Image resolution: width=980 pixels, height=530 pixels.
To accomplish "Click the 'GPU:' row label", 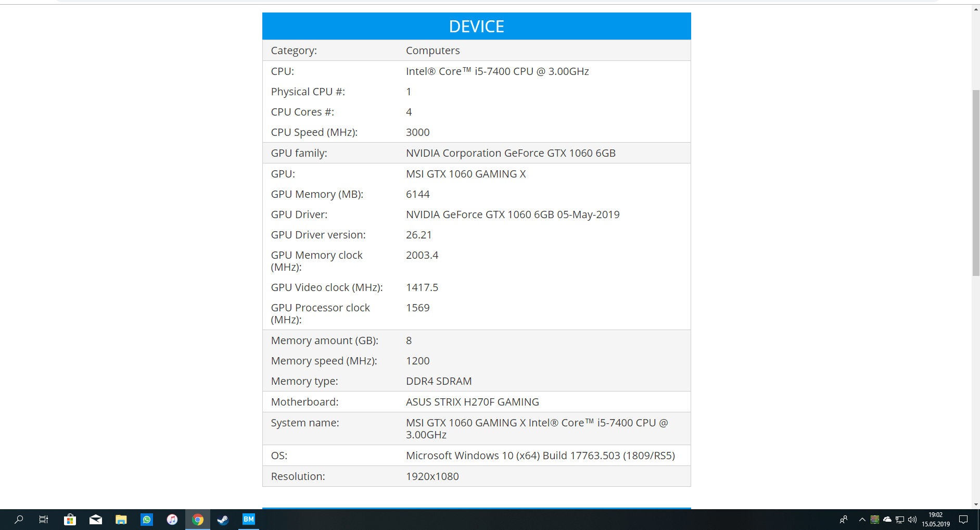I will coord(283,174).
